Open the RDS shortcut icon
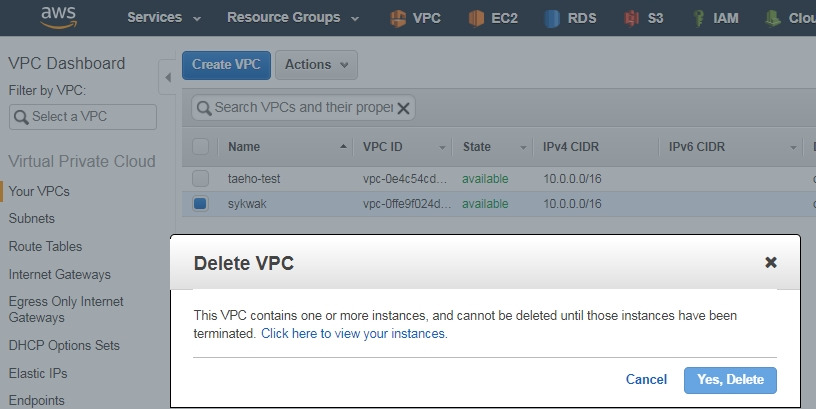The image size is (816, 409). pos(552,18)
